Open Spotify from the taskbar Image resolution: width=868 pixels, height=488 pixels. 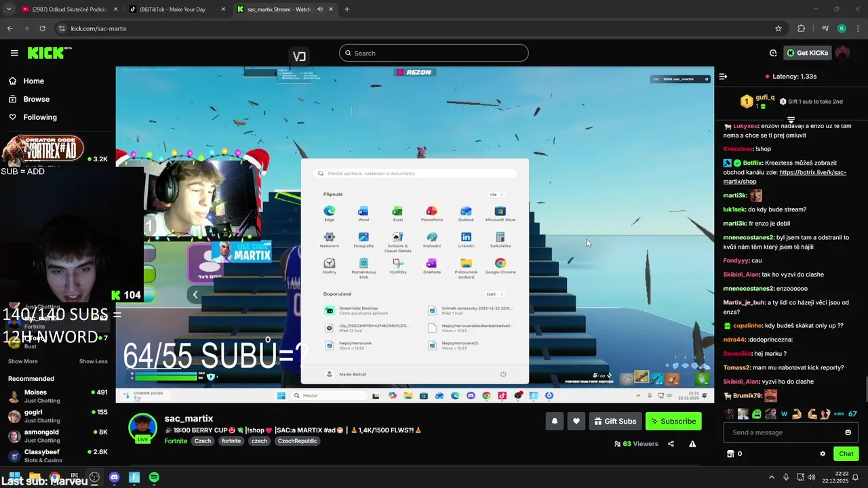[154, 478]
